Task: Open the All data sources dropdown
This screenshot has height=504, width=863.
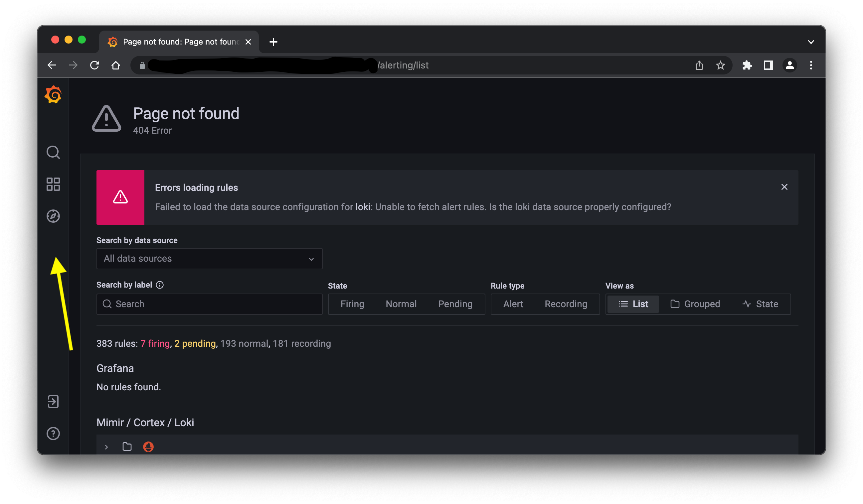Action: (x=209, y=259)
